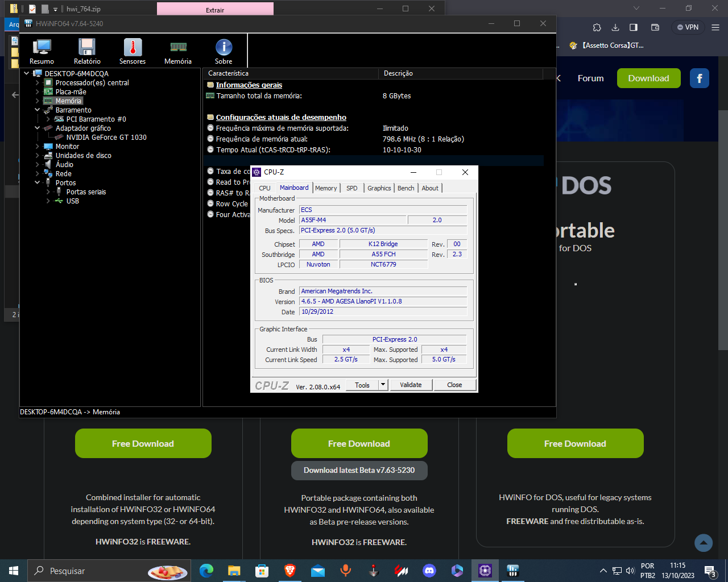
Task: Open notification center in taskbar
Action: pyautogui.click(x=711, y=571)
